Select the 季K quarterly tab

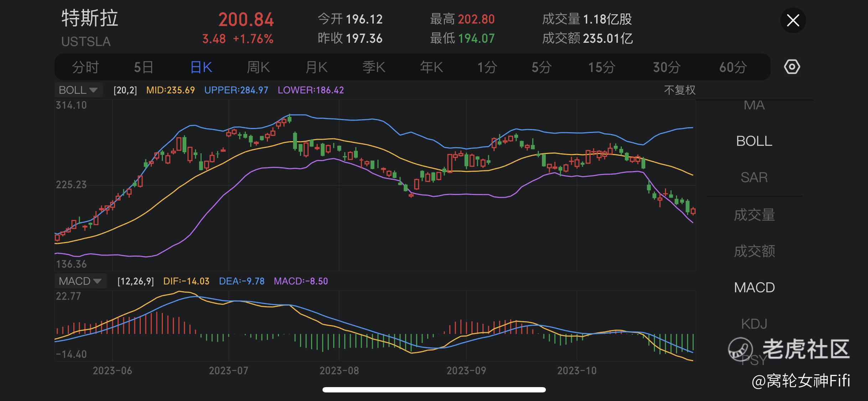click(374, 67)
